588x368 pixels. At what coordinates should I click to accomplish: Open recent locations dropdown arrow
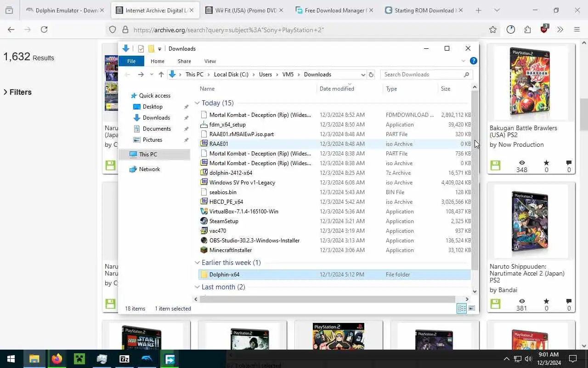pyautogui.click(x=152, y=75)
